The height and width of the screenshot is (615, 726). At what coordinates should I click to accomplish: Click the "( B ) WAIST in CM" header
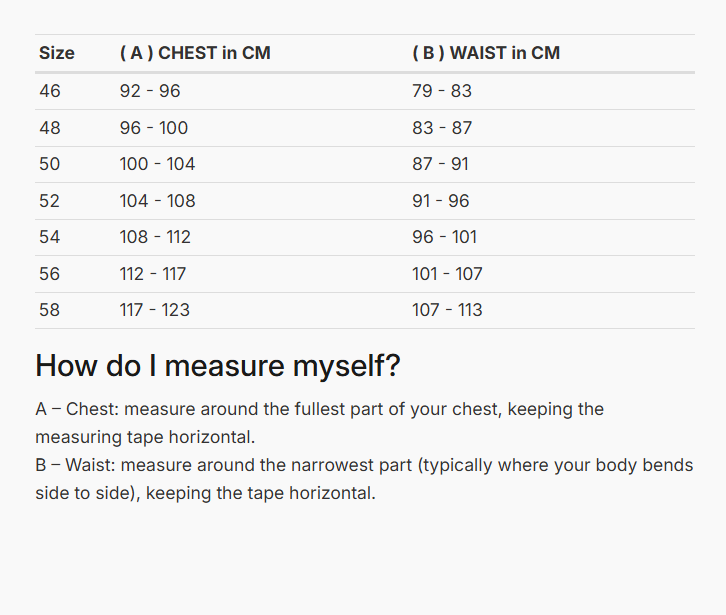click(x=486, y=53)
